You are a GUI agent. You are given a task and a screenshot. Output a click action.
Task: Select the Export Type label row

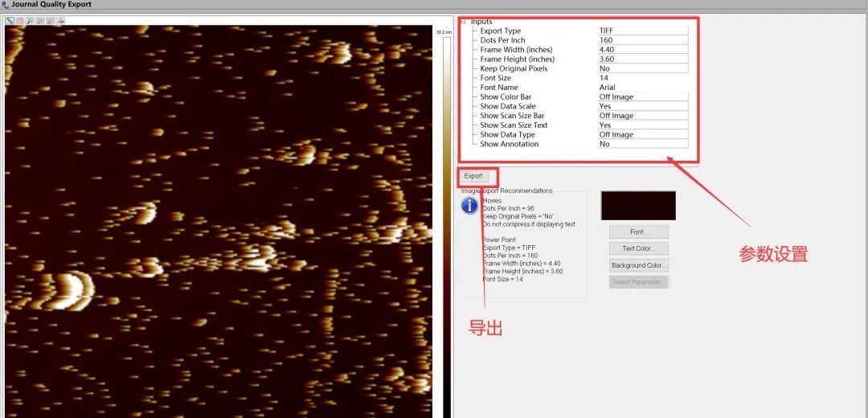pos(501,31)
